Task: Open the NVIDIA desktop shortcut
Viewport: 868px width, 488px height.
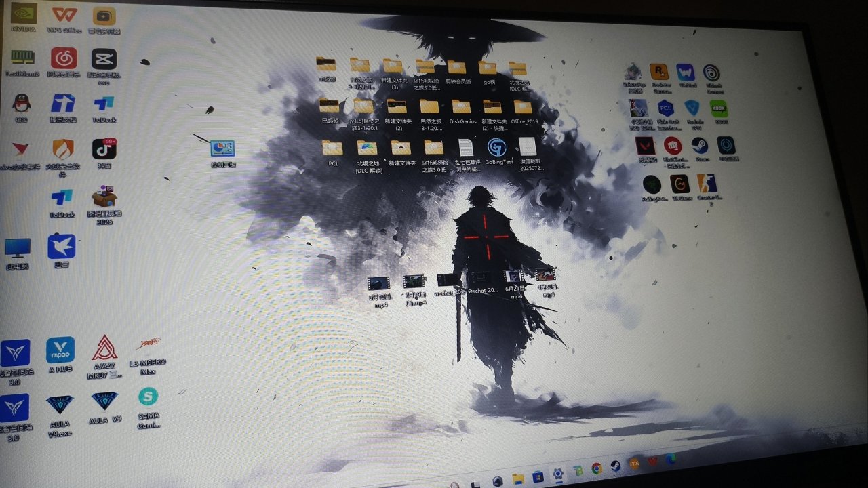Action: (24, 14)
